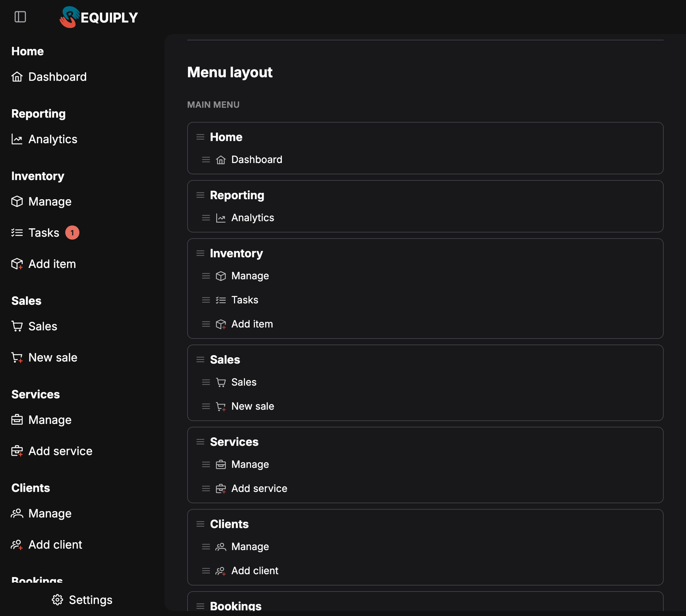
Task: Click the New sale cart icon in menu layout
Action: pos(221,406)
